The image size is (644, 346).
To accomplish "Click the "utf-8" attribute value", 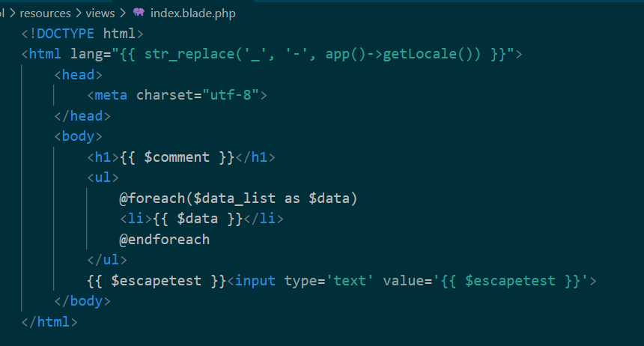I will [231, 95].
